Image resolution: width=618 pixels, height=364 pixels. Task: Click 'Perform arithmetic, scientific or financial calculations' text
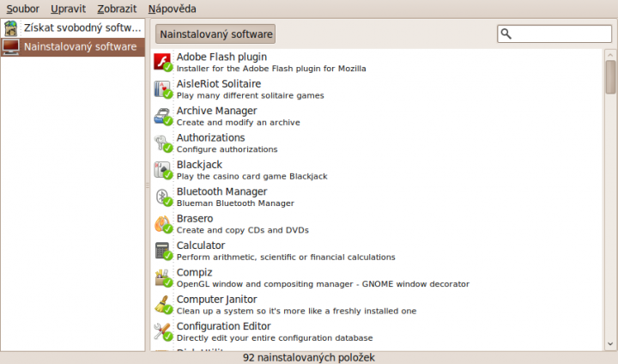[x=286, y=258]
